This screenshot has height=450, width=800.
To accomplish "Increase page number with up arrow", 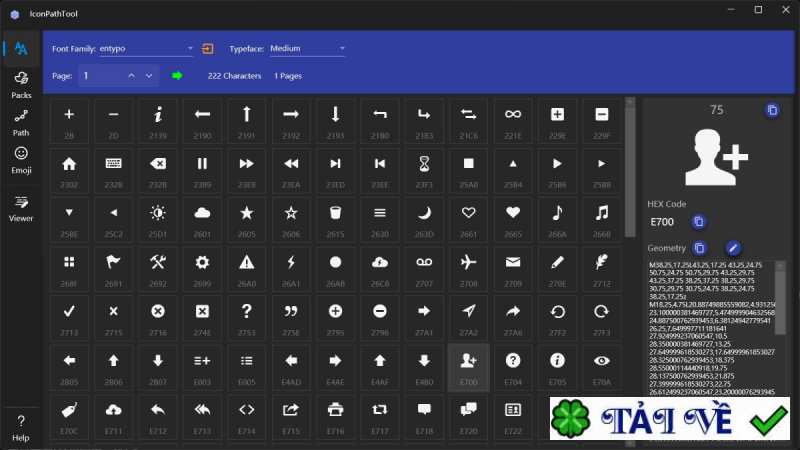I will pos(131,76).
